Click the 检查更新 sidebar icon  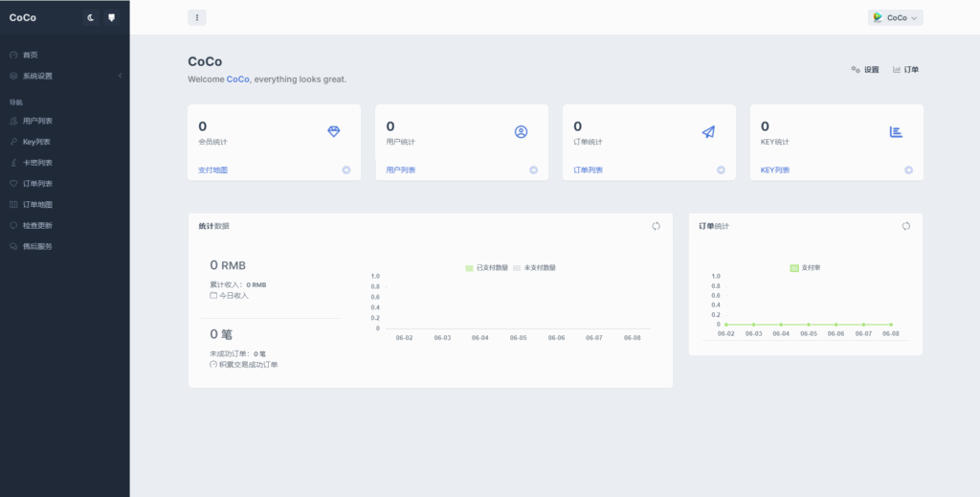13,225
